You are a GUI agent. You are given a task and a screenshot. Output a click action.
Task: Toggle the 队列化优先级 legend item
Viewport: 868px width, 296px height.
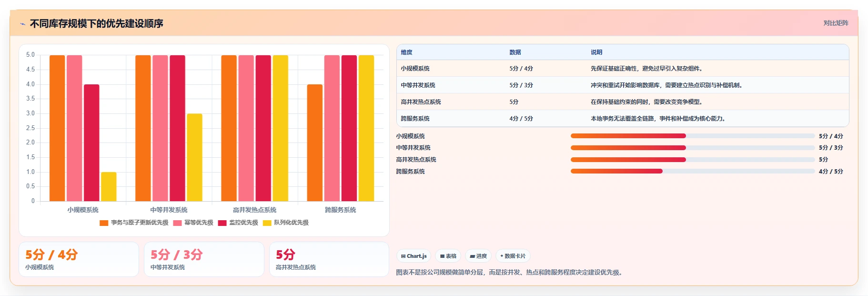pos(285,223)
